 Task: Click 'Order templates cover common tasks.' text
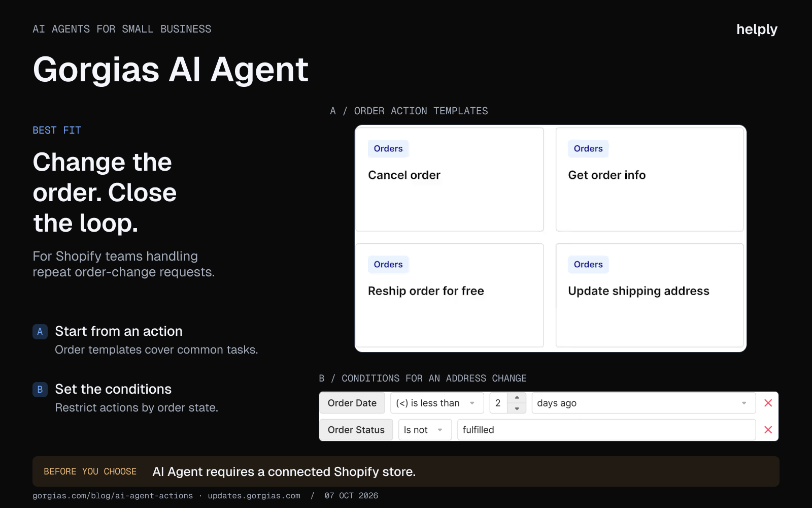point(156,350)
